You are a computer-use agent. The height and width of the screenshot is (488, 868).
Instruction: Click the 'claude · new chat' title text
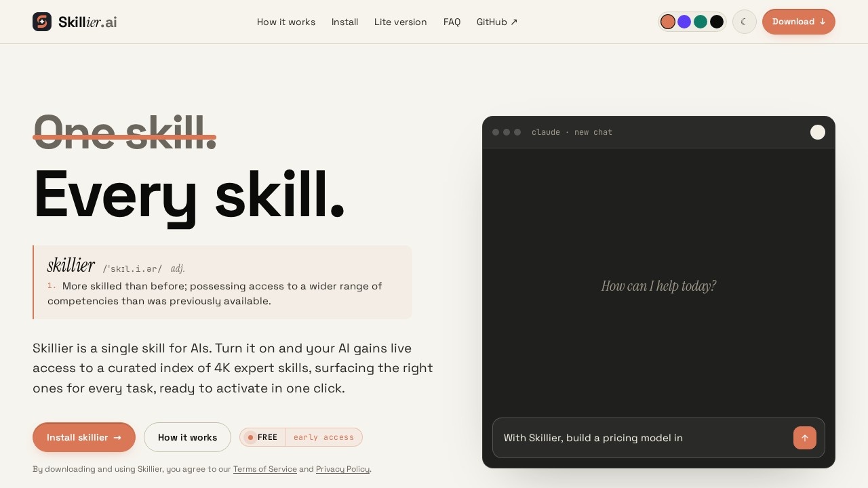pos(572,132)
